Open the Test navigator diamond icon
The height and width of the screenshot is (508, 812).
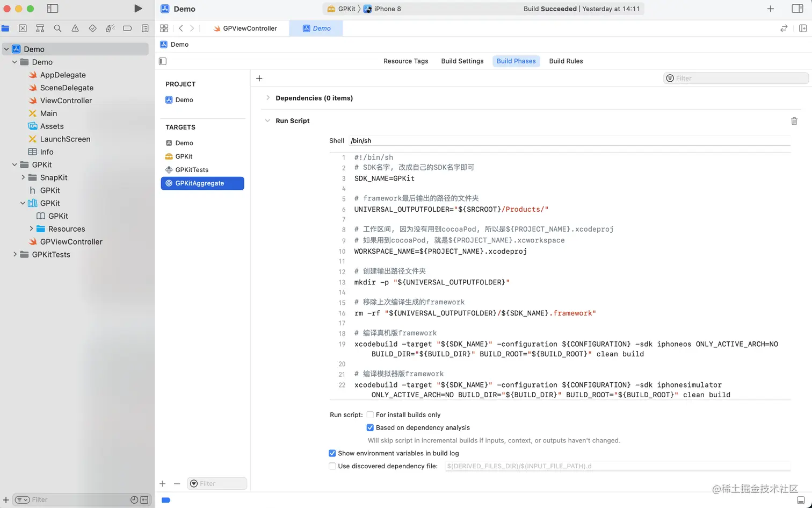tap(92, 28)
